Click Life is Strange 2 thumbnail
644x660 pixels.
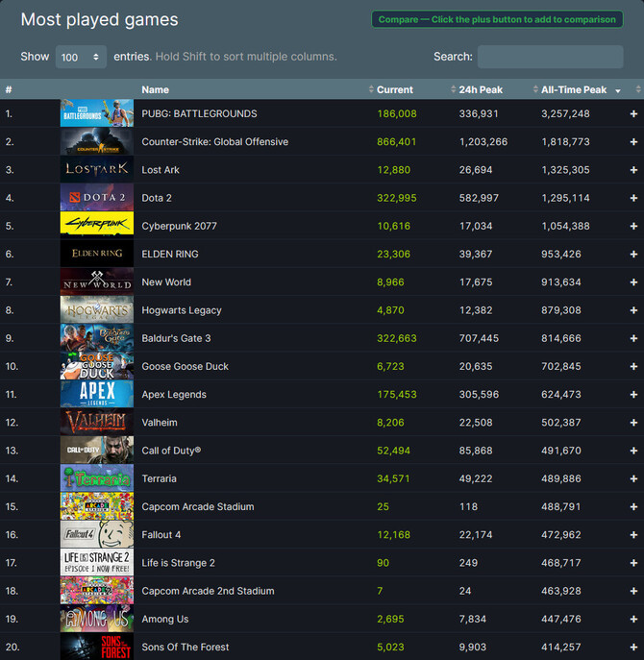coord(97,562)
